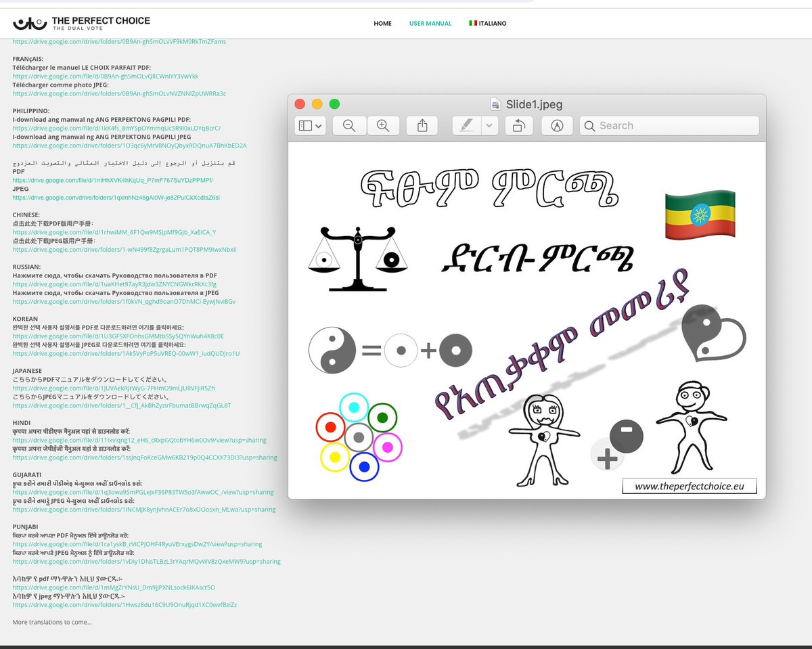
Task: Click the 'THE PERFECT CHOICE' site title
Action: click(x=101, y=21)
